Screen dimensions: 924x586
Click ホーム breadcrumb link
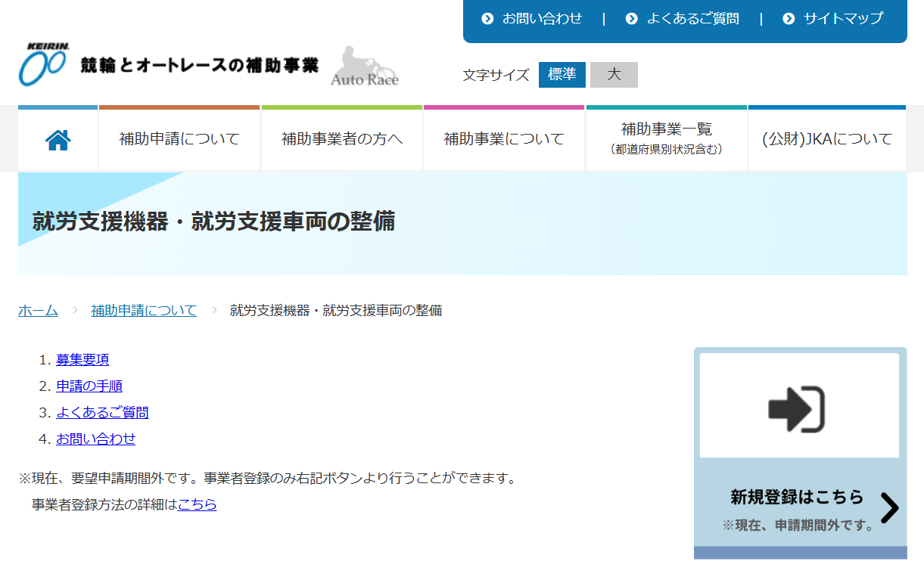[x=38, y=310]
